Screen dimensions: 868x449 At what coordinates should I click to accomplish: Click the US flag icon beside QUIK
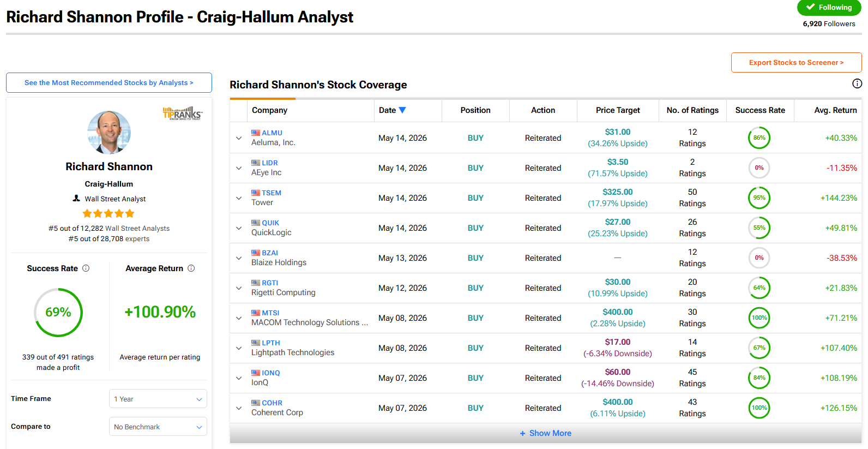(x=256, y=223)
